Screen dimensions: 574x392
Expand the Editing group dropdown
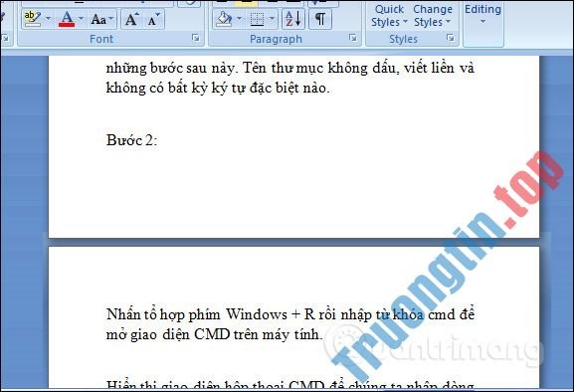click(x=482, y=15)
